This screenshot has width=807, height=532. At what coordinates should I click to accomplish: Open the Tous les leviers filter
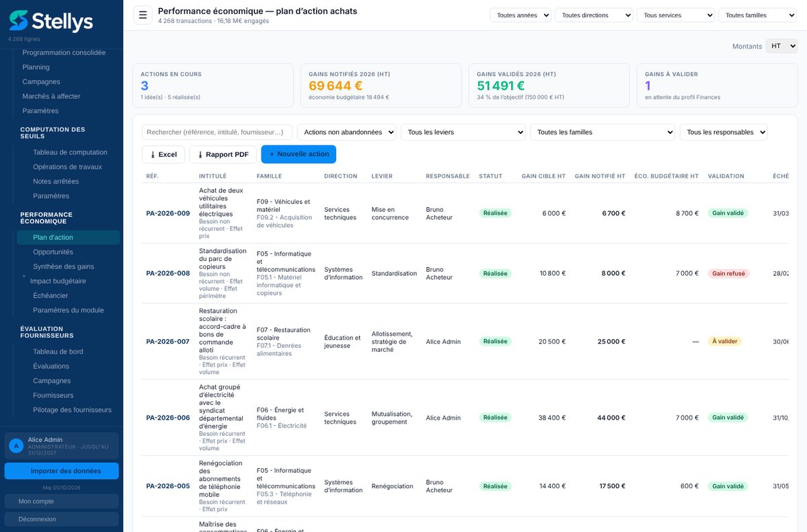click(x=463, y=132)
